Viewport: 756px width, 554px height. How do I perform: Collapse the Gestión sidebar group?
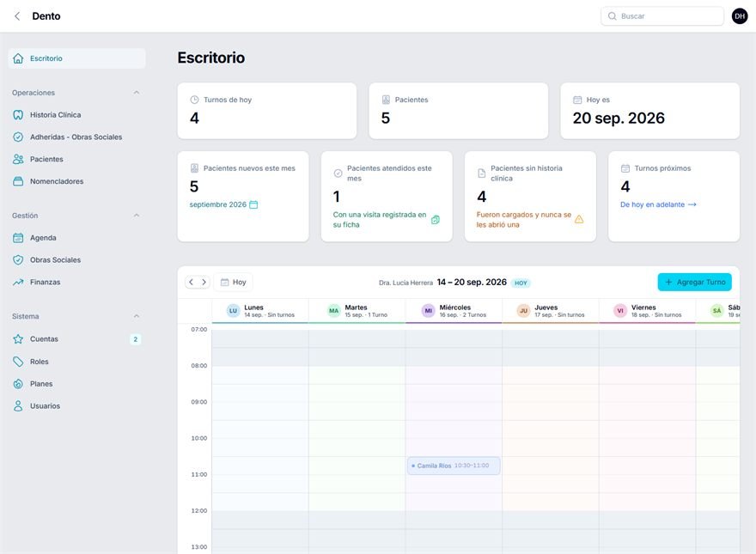pyautogui.click(x=137, y=216)
